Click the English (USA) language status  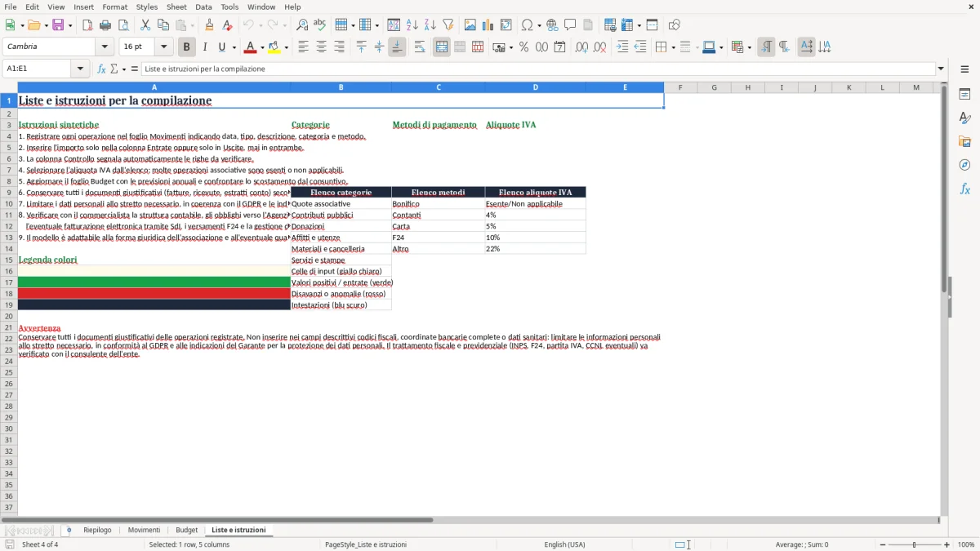pos(564,544)
